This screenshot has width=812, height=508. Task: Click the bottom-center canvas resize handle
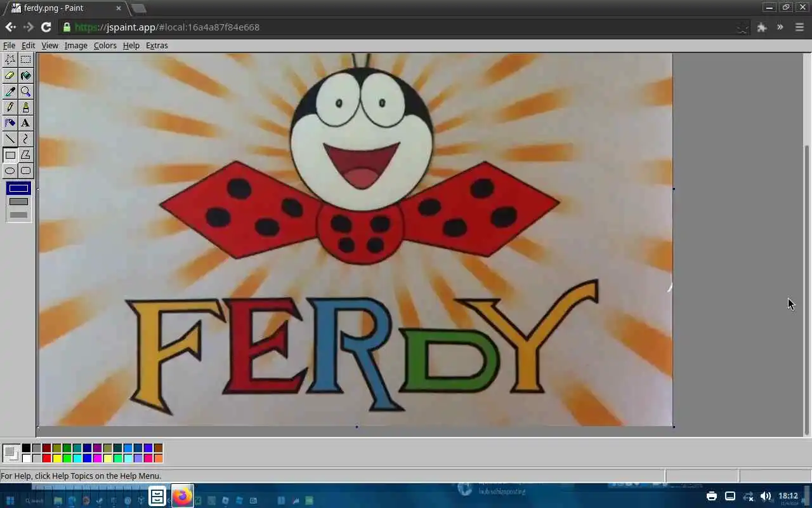pyautogui.click(x=357, y=427)
